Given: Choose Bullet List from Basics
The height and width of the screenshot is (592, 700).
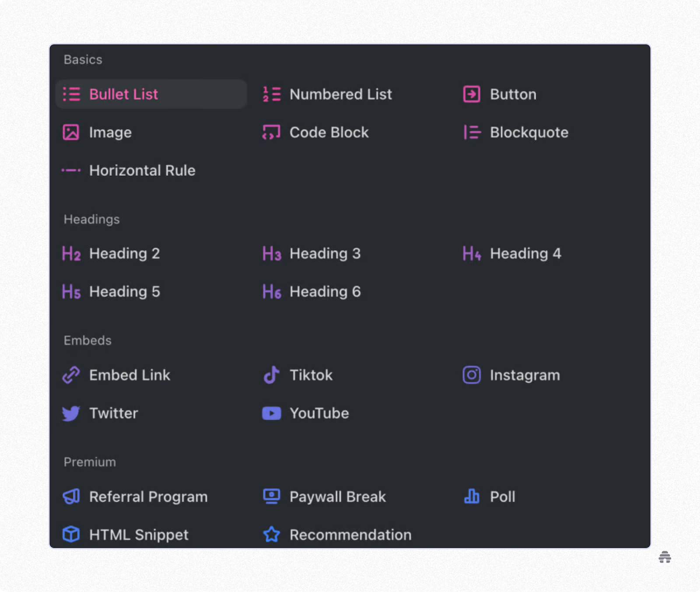Looking at the screenshot, I should click(151, 94).
